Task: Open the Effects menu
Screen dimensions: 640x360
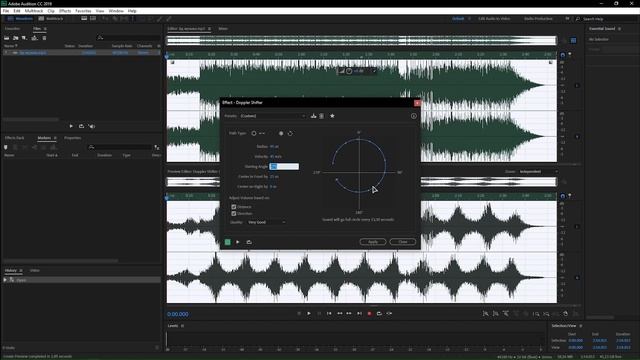Action: (65, 11)
